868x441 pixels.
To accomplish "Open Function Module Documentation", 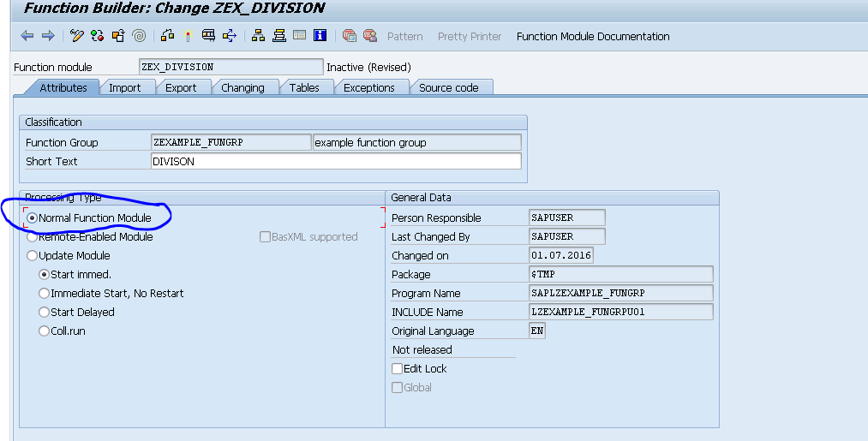I will point(593,37).
